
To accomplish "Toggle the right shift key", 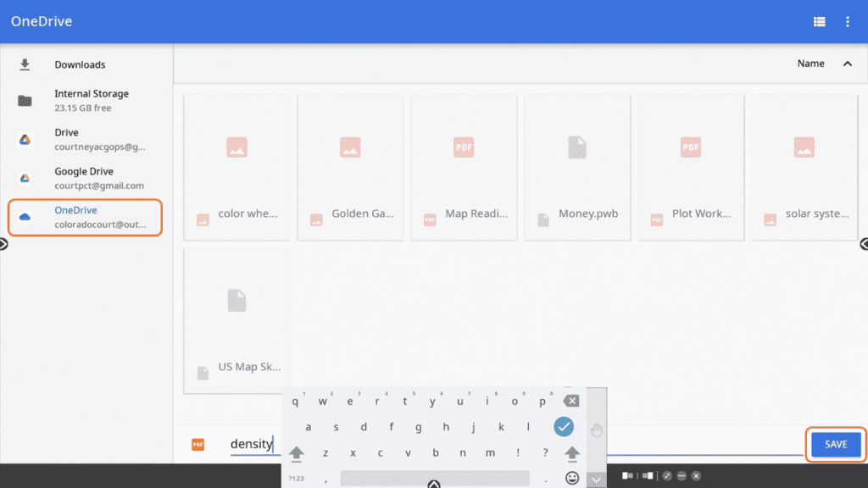I will [x=572, y=453].
